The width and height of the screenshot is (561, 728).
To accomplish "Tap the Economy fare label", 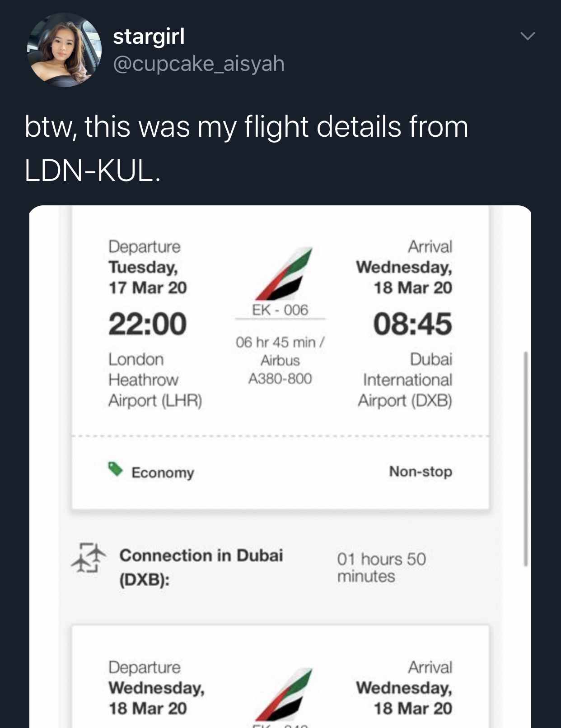I will tap(163, 473).
